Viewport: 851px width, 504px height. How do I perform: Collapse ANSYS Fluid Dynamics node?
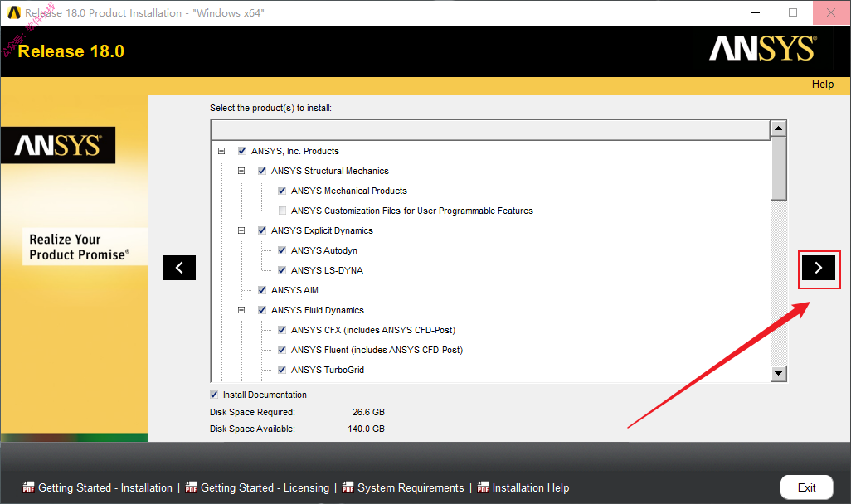241,310
